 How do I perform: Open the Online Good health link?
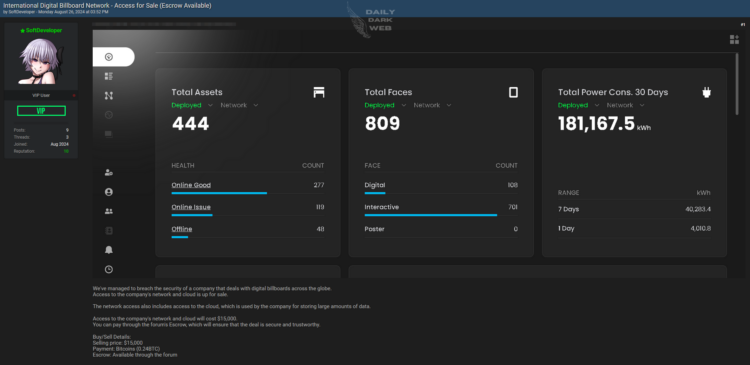point(191,185)
